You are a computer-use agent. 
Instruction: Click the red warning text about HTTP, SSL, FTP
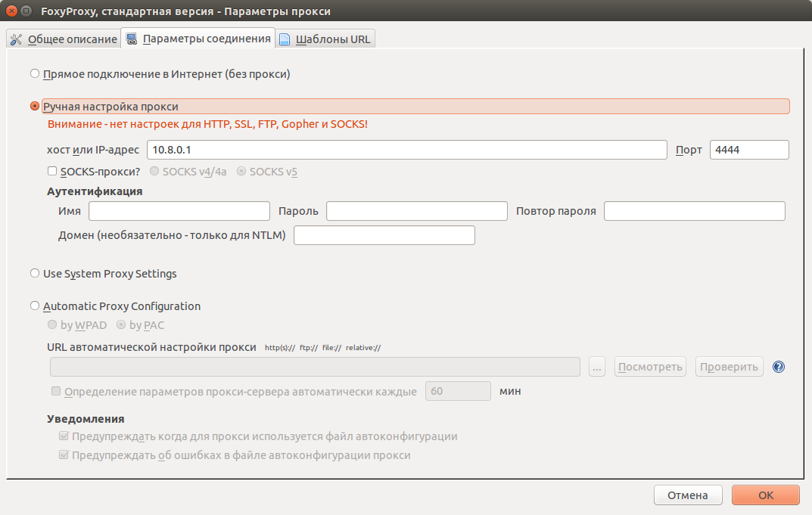click(207, 124)
